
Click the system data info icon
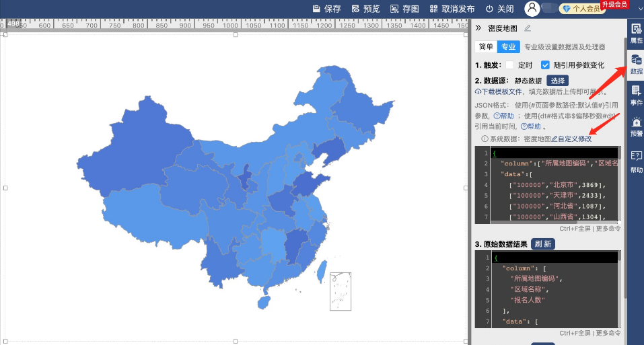click(x=485, y=139)
